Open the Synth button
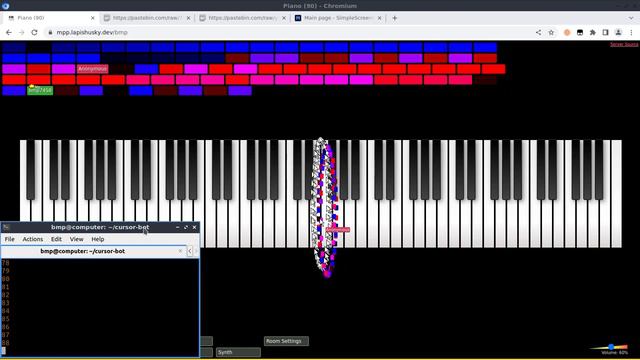Image resolution: width=640 pixels, height=360 pixels. click(238, 352)
